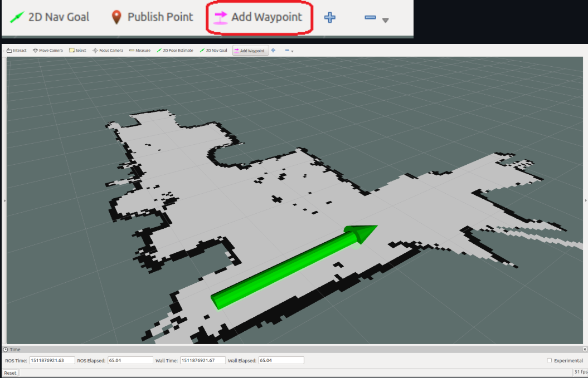This screenshot has width=588, height=378.
Task: Open the dropdown arrow beside the small minus icon
Action: (292, 51)
